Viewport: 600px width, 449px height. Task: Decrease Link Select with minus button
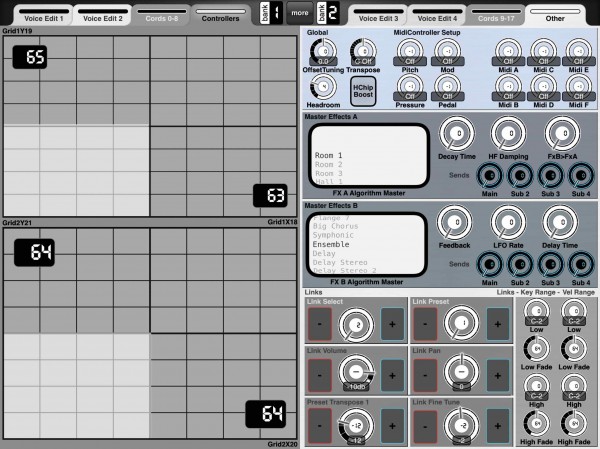(x=320, y=324)
